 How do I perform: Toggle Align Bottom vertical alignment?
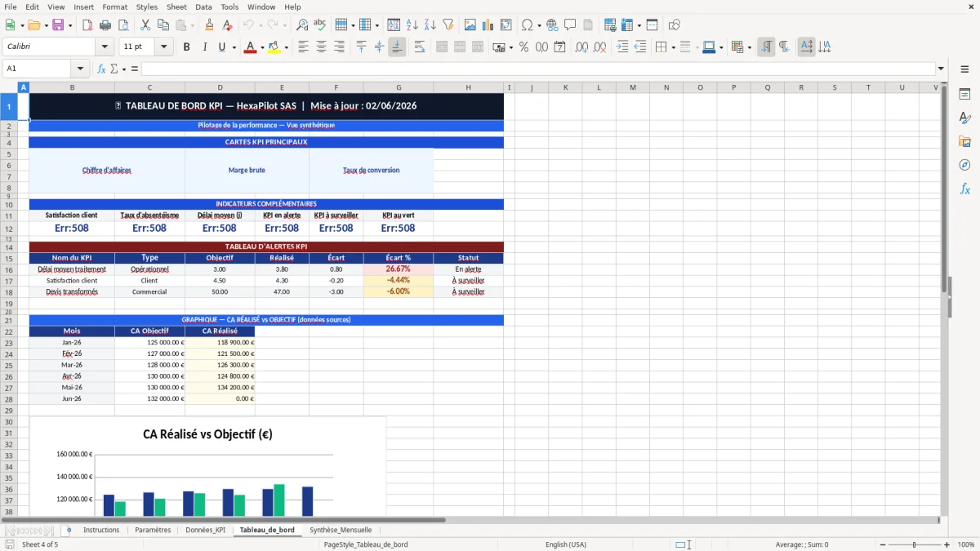397,47
